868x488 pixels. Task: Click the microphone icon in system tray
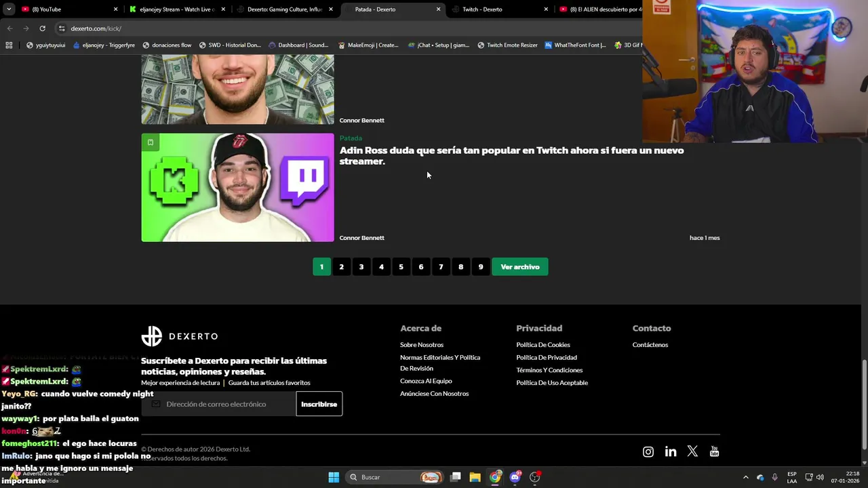click(x=775, y=477)
